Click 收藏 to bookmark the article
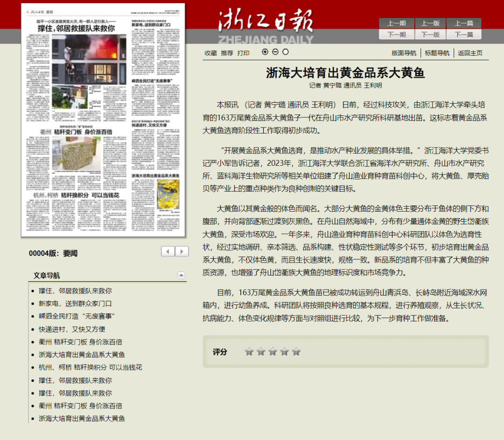504x440 pixels. click(211, 53)
